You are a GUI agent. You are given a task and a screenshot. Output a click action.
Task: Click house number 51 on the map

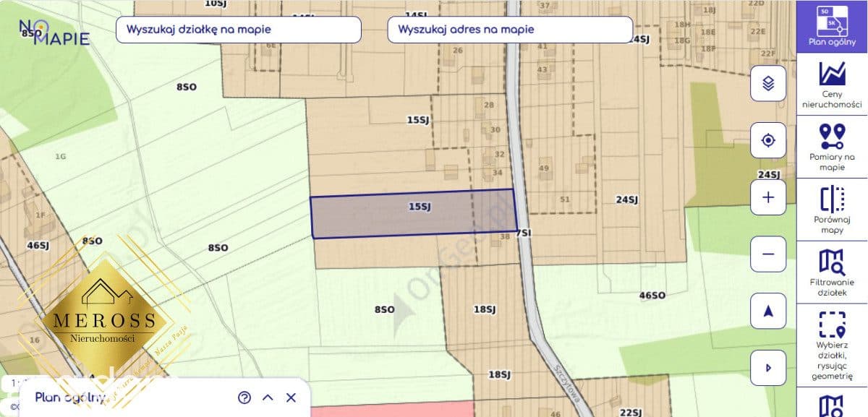tap(565, 199)
